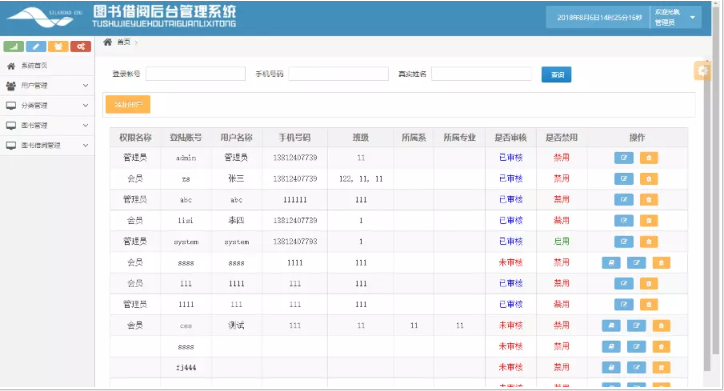Click the green chart icon in sidebar

coord(14,46)
